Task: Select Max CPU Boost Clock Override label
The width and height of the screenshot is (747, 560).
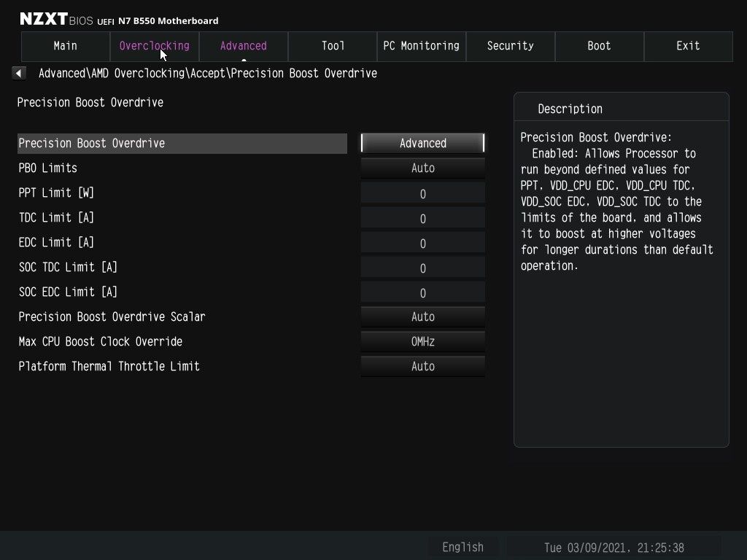Action: pos(101,341)
